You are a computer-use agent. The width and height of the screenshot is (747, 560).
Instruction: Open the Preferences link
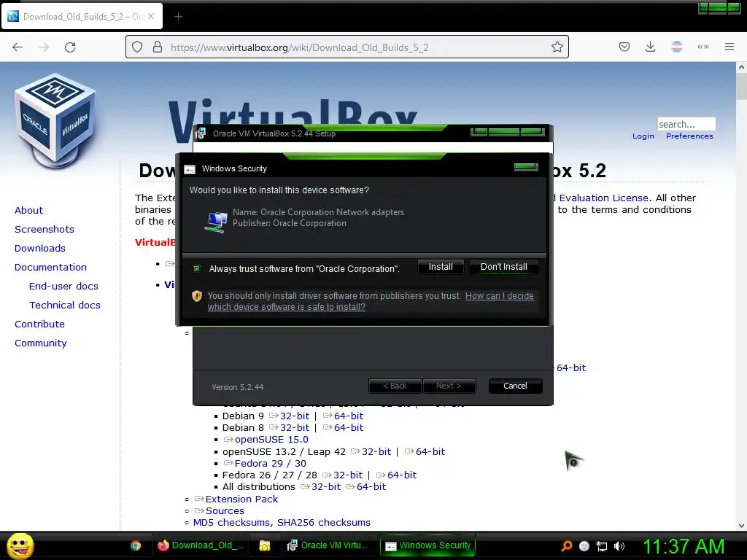[x=689, y=136]
